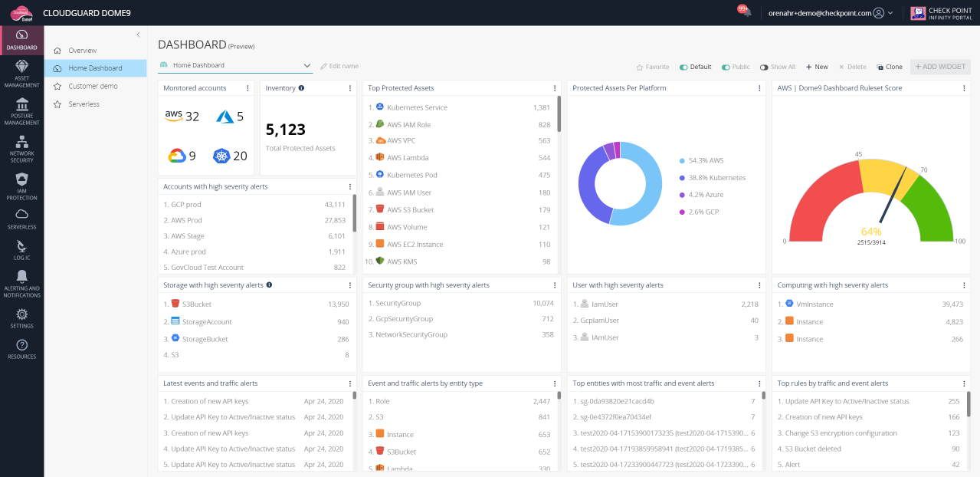Open the Home Dashboard selector dropdown

tap(306, 65)
